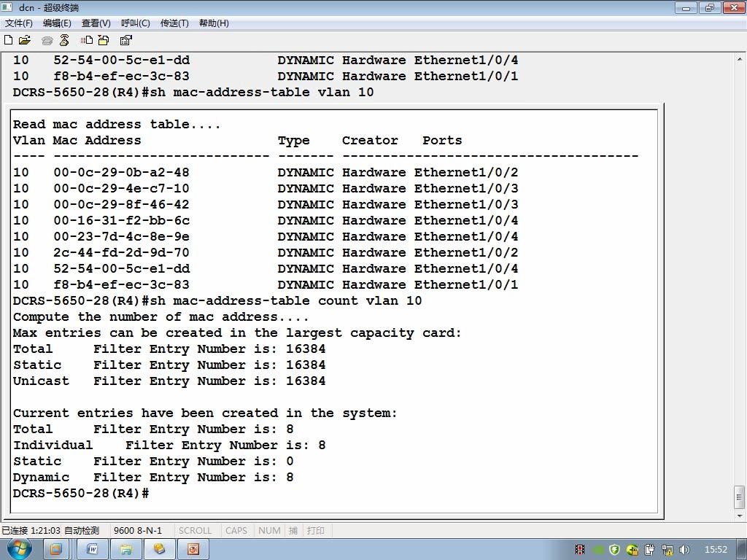Click the Creator column header
This screenshot has height=560, width=747.
coord(370,141)
